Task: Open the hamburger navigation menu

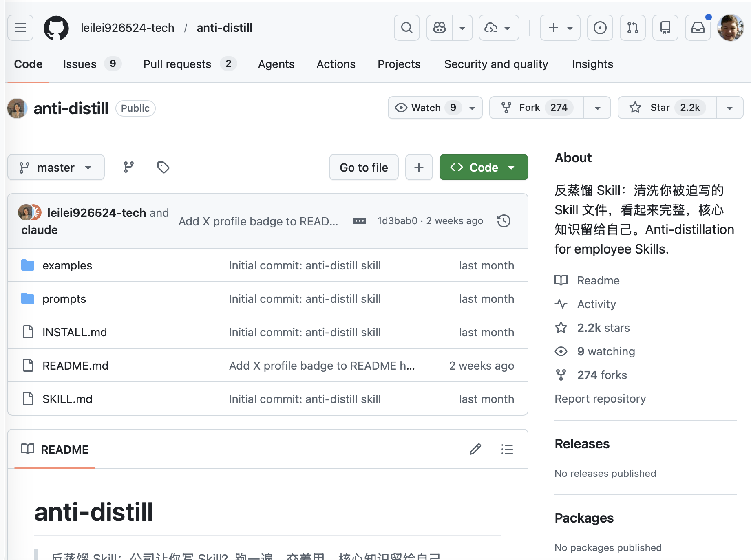Action: click(x=20, y=28)
